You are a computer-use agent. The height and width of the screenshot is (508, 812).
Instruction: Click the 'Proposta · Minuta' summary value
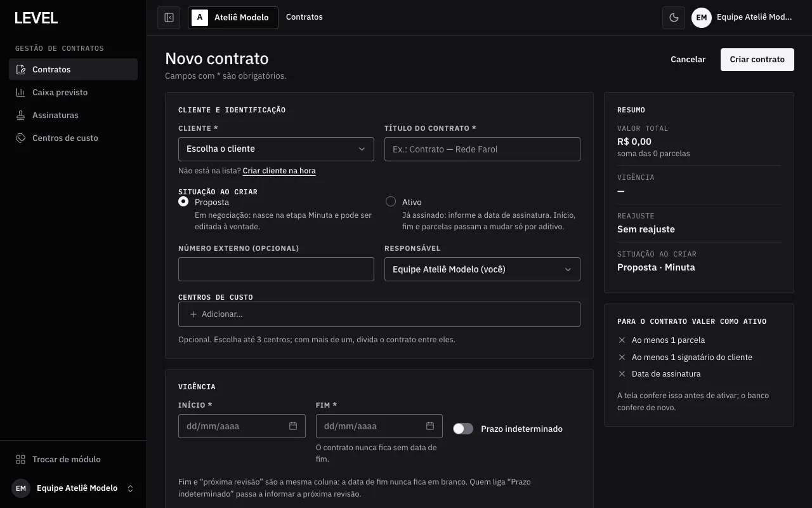(x=656, y=267)
